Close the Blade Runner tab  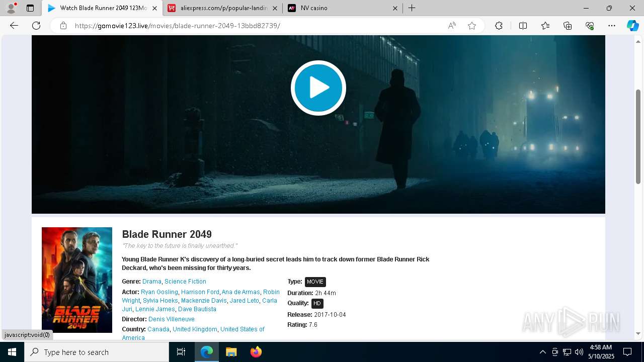[x=154, y=8]
